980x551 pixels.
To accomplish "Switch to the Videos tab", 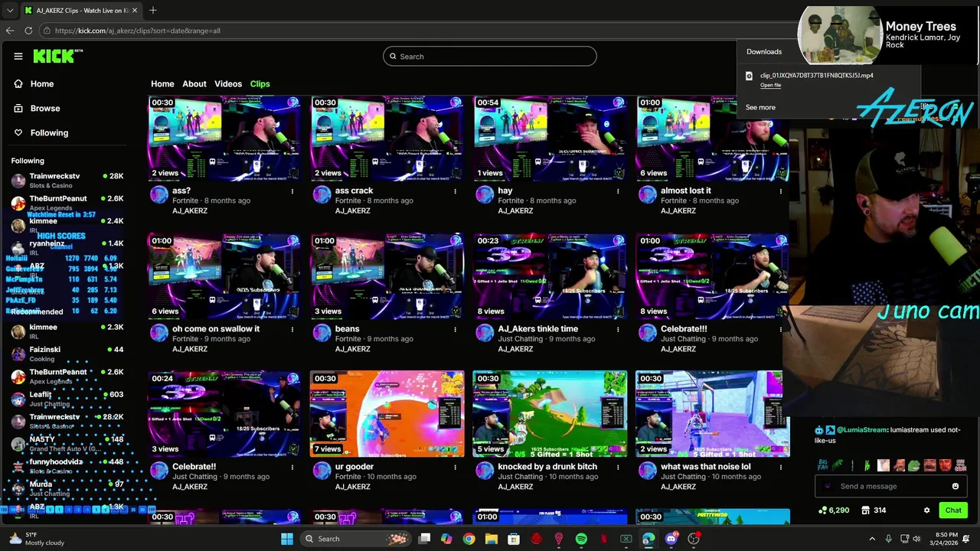I will (x=228, y=83).
